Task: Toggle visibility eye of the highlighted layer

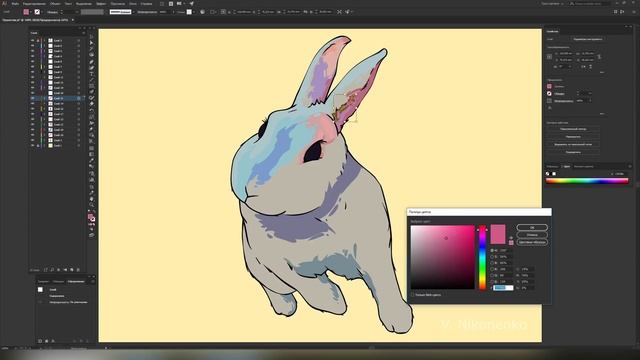Action: (33, 98)
